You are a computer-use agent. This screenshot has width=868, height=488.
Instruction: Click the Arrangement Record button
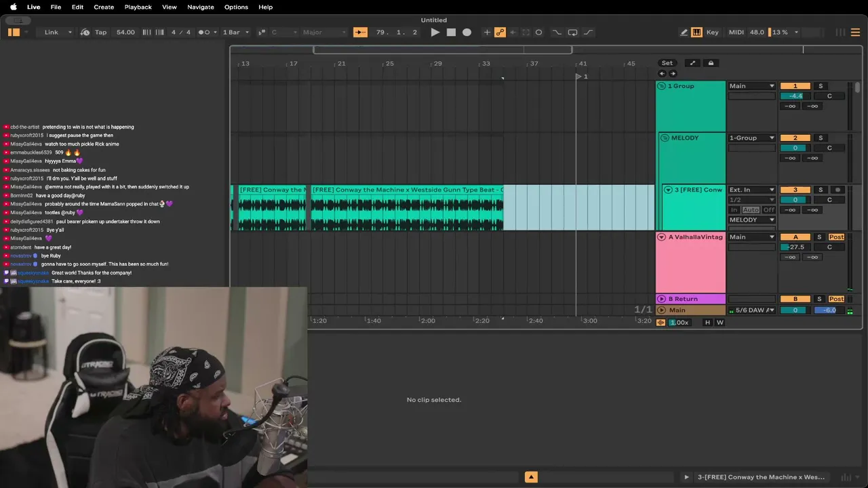click(467, 32)
